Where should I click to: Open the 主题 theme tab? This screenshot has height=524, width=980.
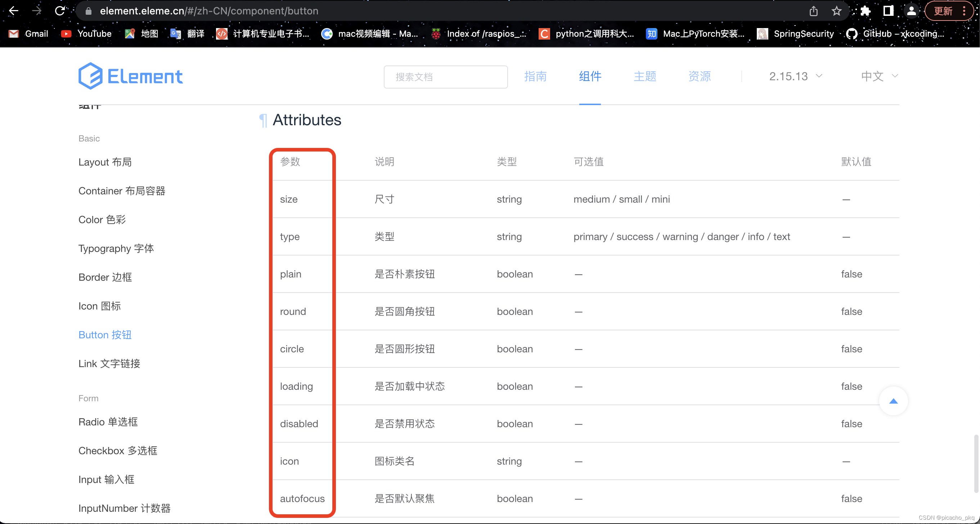tap(645, 76)
